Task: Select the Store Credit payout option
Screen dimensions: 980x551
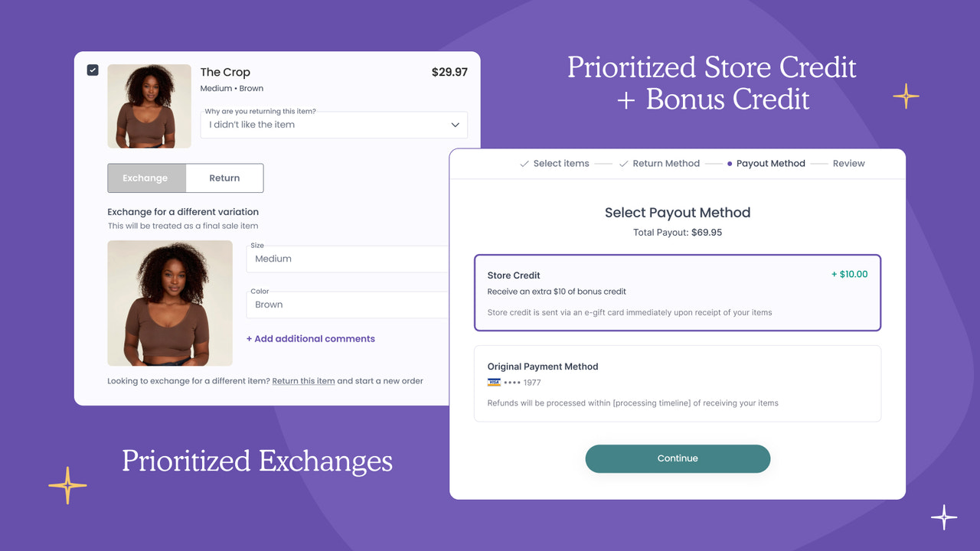Action: tap(678, 293)
